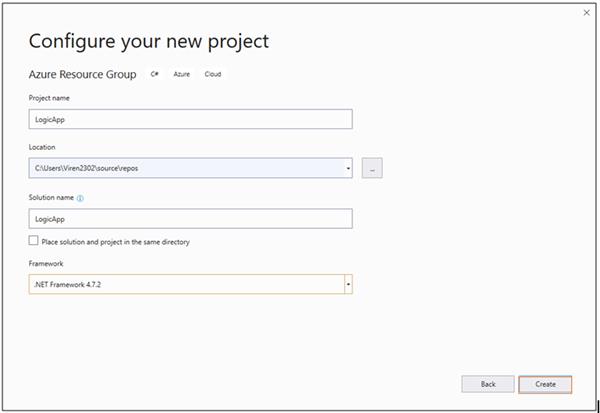
Task: Open the Framework dropdown arrow
Action: pos(348,285)
